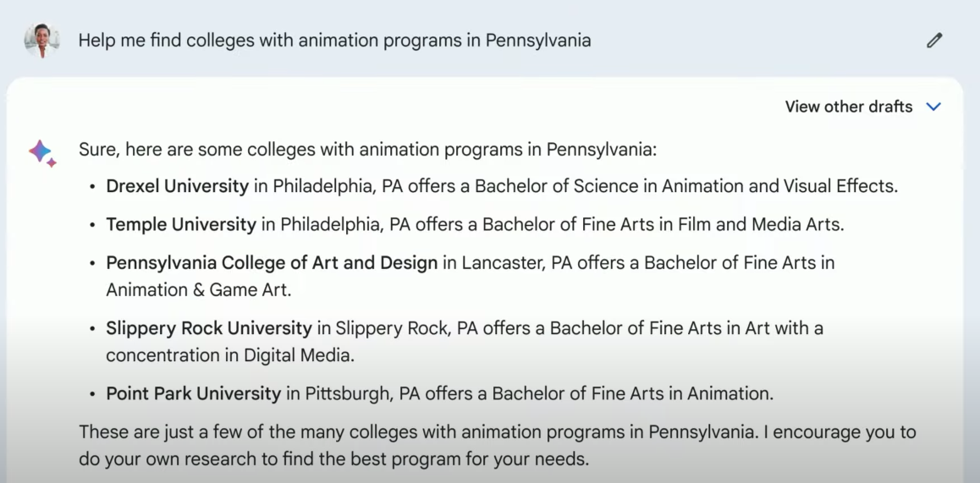This screenshot has height=483, width=980.
Task: Click the Bachelor of Fine Arts in Animation text
Action: point(633,393)
